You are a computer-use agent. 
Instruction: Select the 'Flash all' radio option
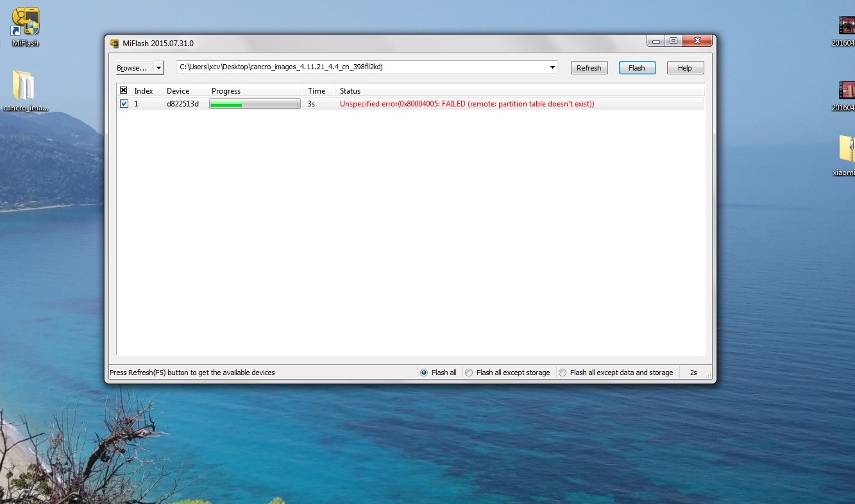click(423, 373)
